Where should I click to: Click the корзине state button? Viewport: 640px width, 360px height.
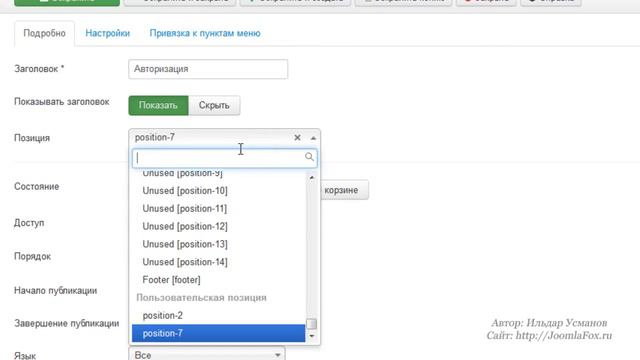tap(345, 190)
